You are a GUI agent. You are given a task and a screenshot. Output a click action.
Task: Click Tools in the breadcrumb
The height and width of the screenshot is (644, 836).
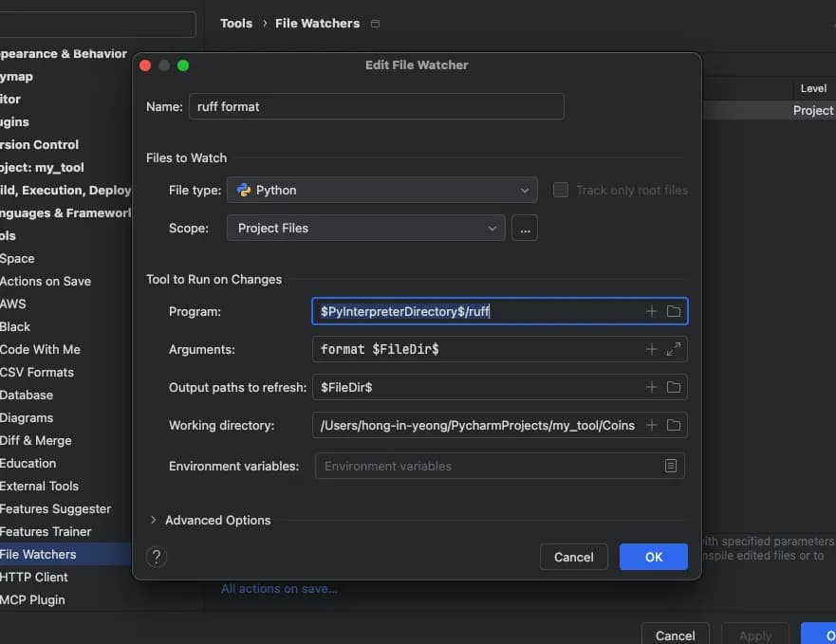coord(236,24)
